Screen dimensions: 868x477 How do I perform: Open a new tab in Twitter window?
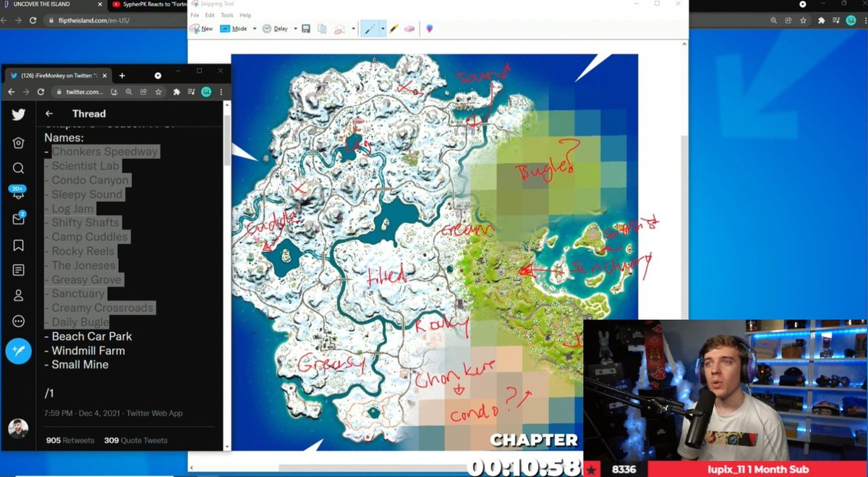(122, 75)
